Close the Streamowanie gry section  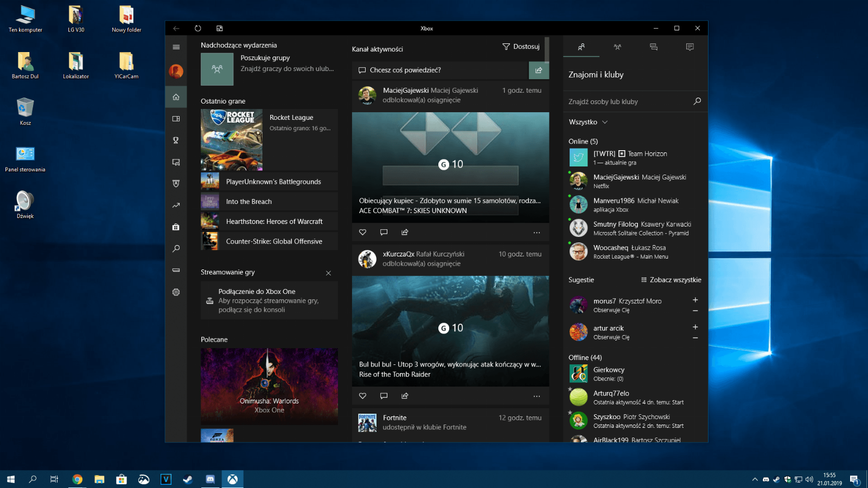328,273
